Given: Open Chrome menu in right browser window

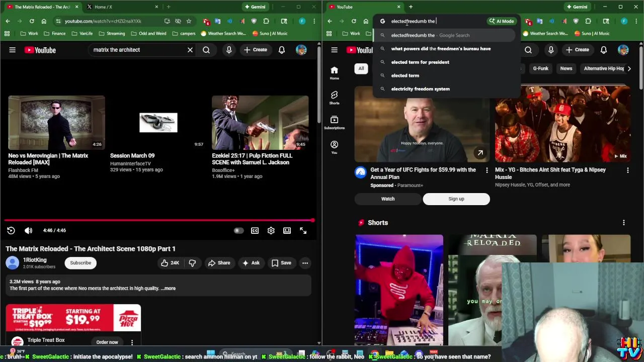Looking at the screenshot, I should click(636, 21).
